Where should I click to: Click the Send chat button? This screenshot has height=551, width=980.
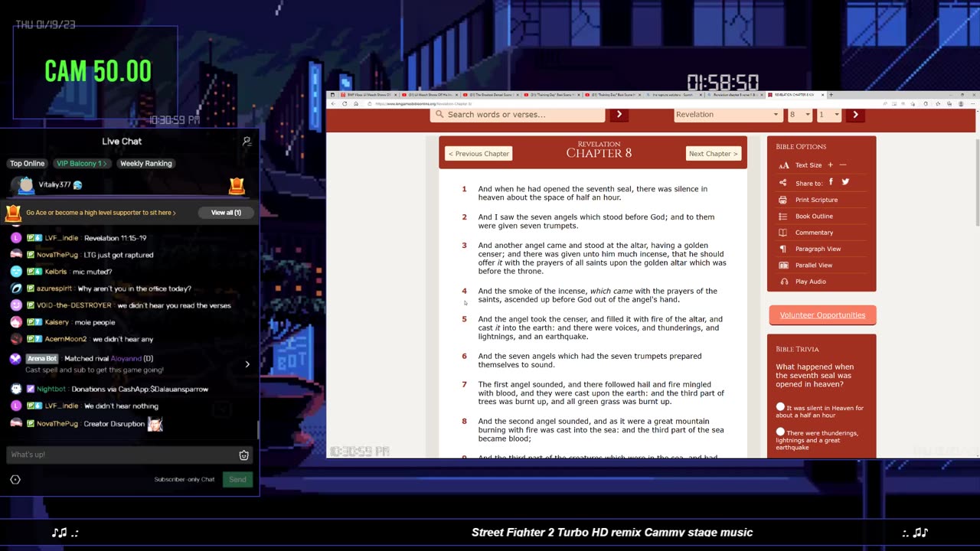coord(237,480)
